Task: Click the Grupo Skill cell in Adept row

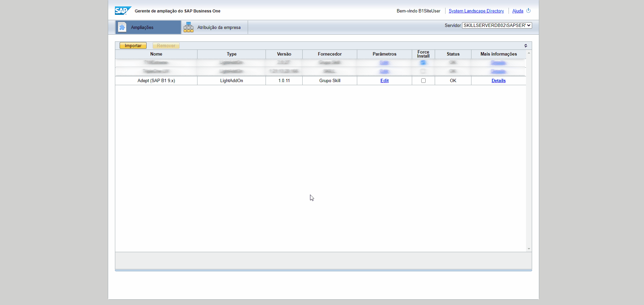Action: (x=330, y=80)
